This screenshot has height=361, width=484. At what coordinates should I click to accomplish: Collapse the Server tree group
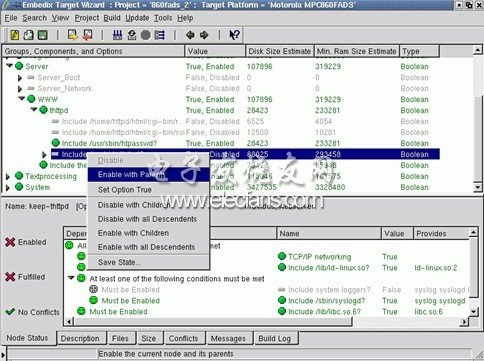point(9,66)
